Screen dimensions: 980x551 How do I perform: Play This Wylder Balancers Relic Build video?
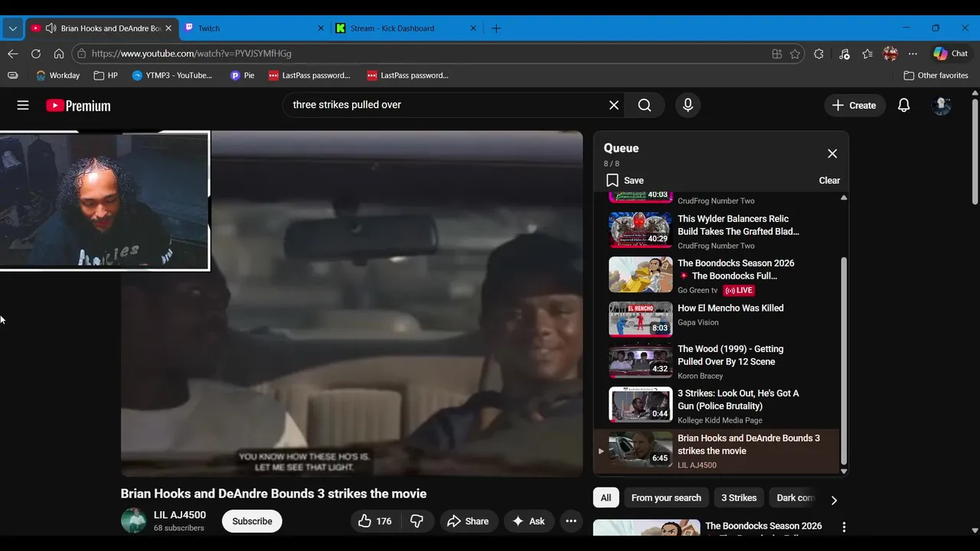(716, 230)
